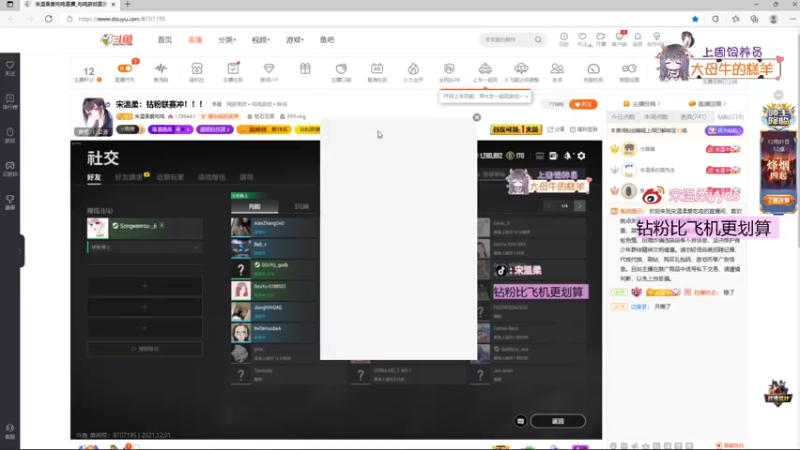The width and height of the screenshot is (800, 450).
Task: Open the shop icon in streamer toolbar
Action: click(x=197, y=68)
